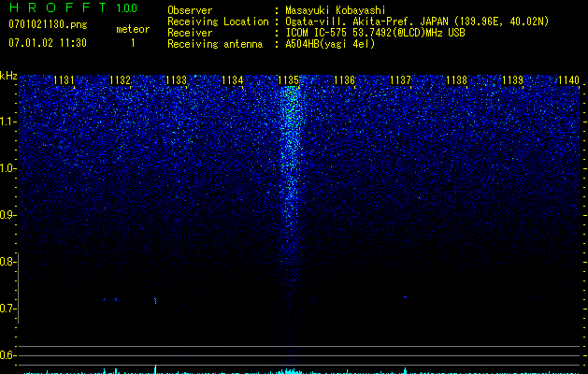
Task: Click the 1138 time axis marker
Action: [457, 80]
